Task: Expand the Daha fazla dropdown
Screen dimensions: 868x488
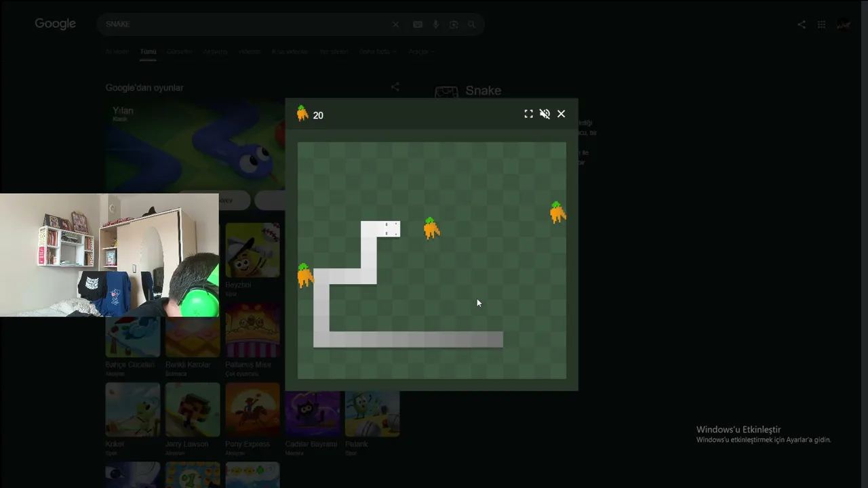Action: [x=377, y=52]
